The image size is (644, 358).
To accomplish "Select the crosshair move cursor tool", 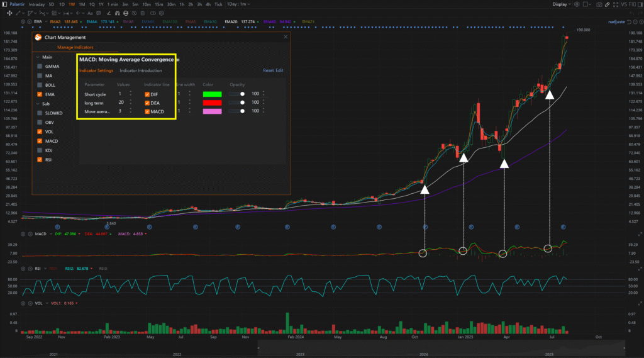I will point(9,13).
